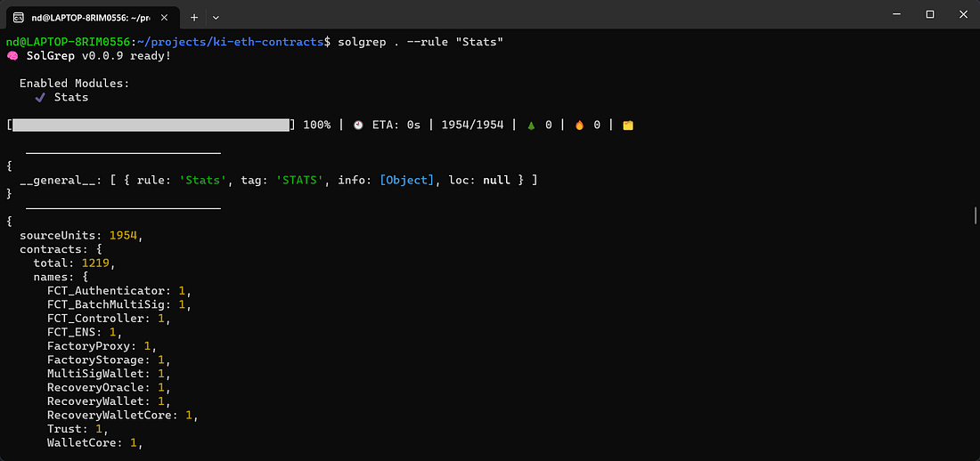Click the MultiSigWallet line in output

coord(98,374)
